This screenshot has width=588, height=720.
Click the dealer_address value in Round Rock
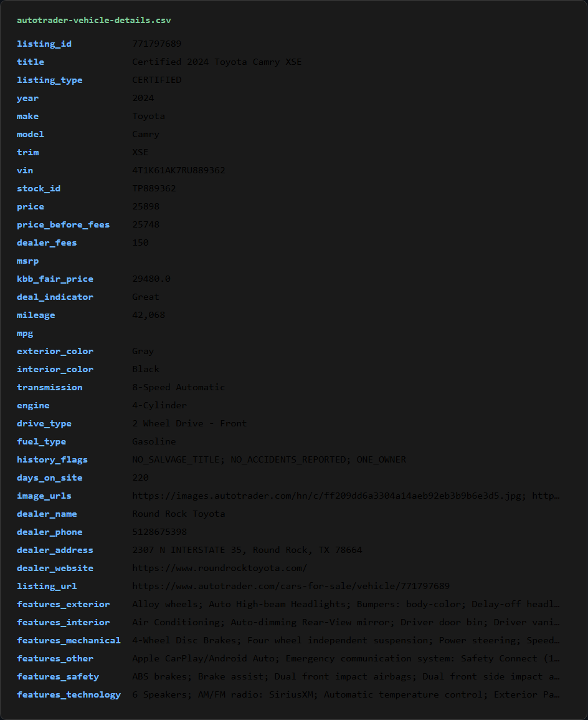247,550
